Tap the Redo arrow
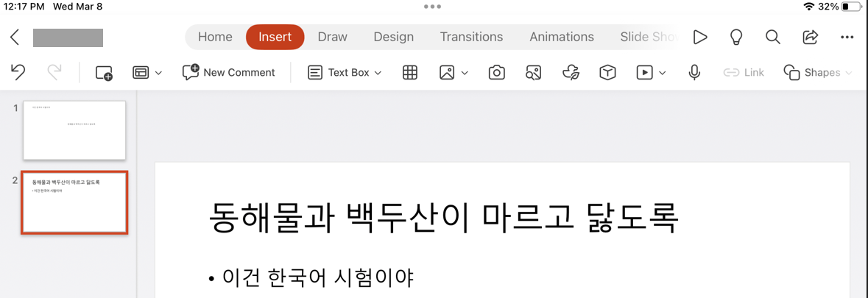The width and height of the screenshot is (868, 298). coord(54,72)
